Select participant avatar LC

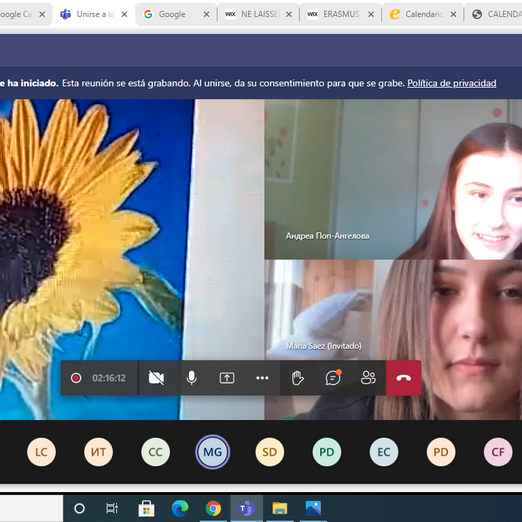click(41, 452)
